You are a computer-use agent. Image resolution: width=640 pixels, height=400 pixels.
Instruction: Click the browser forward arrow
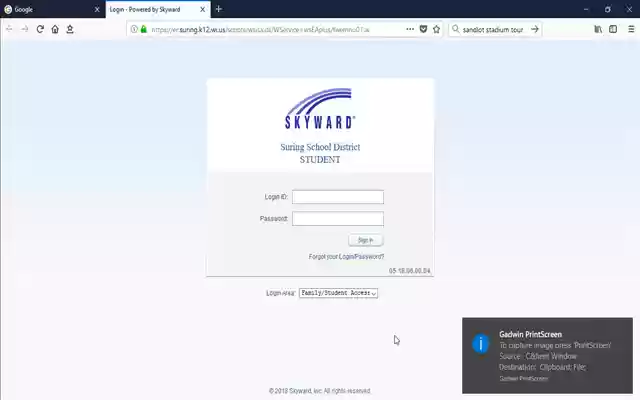pyautogui.click(x=25, y=29)
